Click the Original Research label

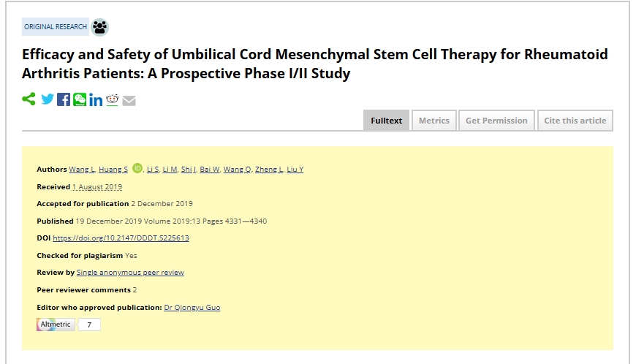[56, 27]
